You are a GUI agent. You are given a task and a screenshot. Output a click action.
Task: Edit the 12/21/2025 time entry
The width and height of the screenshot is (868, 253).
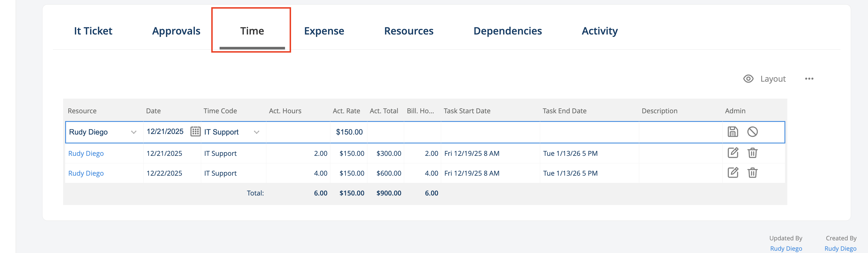click(x=733, y=153)
